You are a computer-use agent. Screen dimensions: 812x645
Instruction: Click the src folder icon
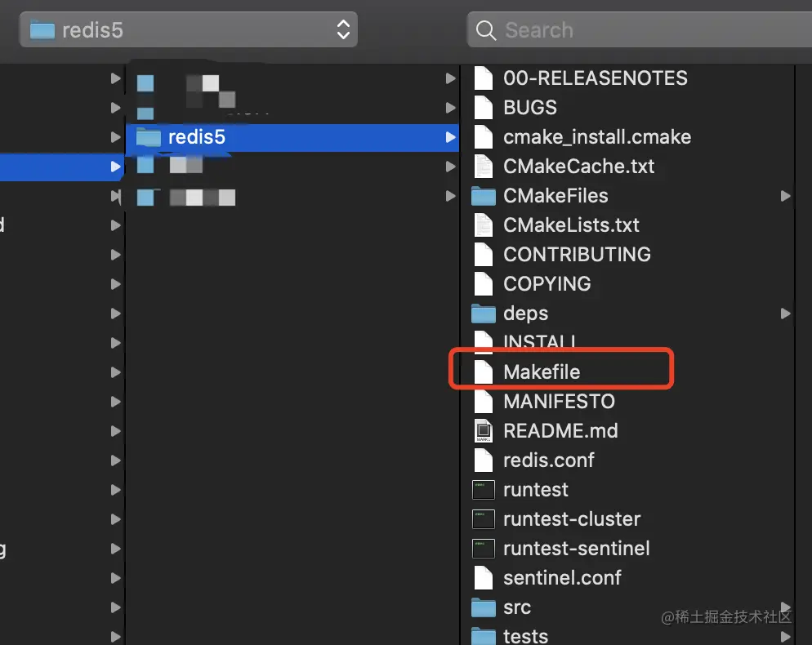(484, 607)
